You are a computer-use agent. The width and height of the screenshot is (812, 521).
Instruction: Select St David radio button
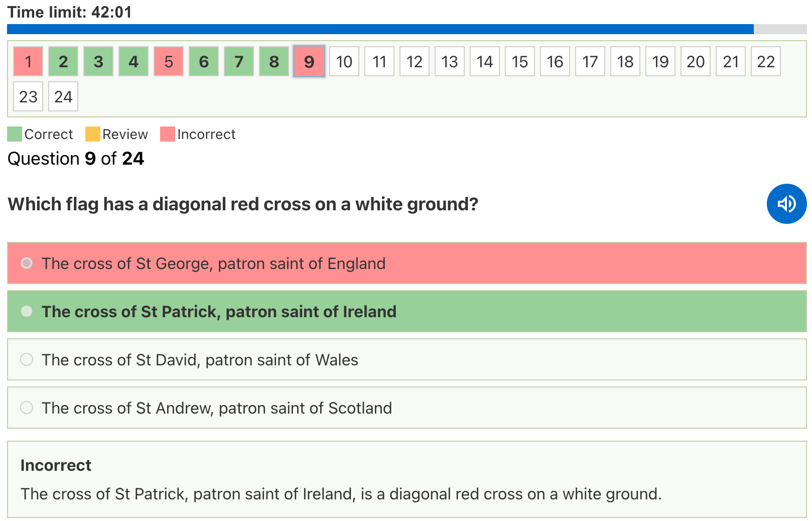(x=27, y=359)
